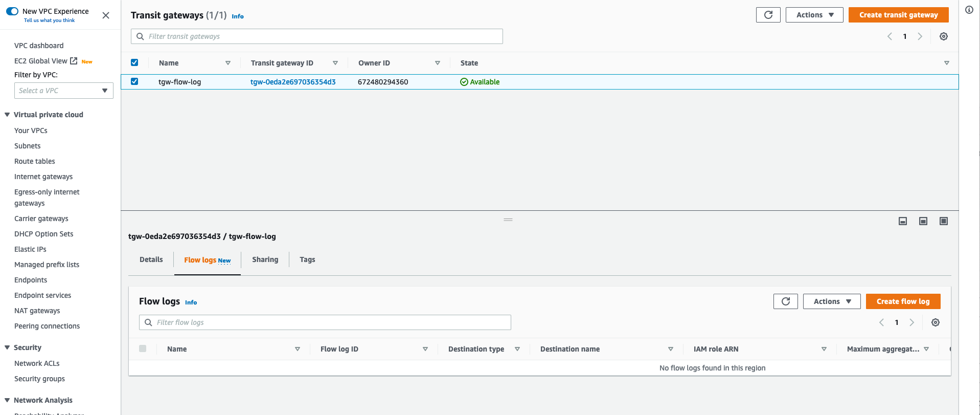The width and height of the screenshot is (980, 415).
Task: Open NAT gateways in sidebar
Action: 37,311
